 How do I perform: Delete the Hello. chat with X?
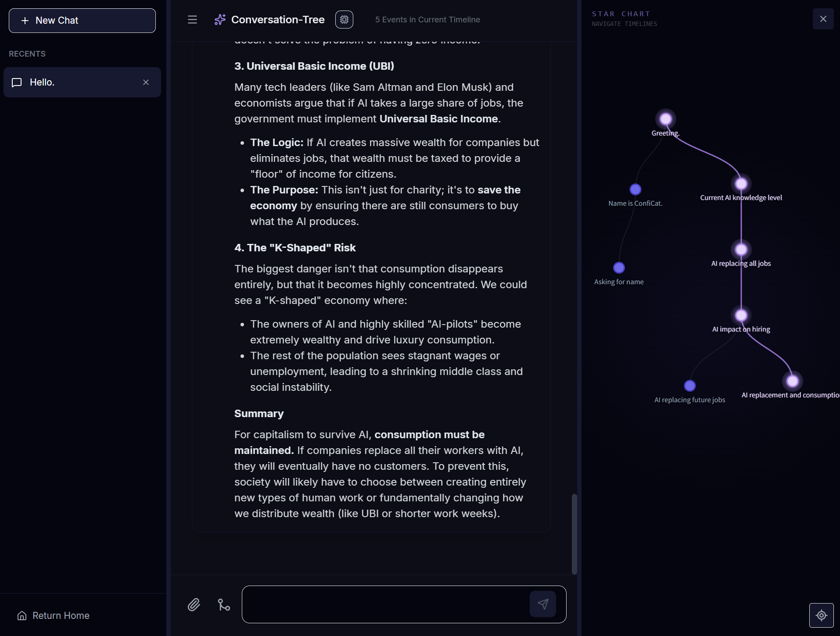point(146,82)
